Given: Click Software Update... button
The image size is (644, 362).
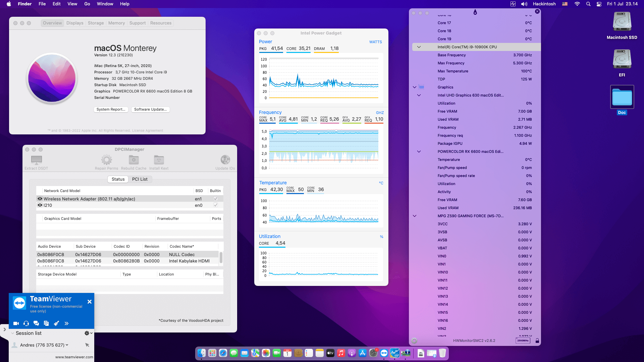Looking at the screenshot, I should coord(150,110).
